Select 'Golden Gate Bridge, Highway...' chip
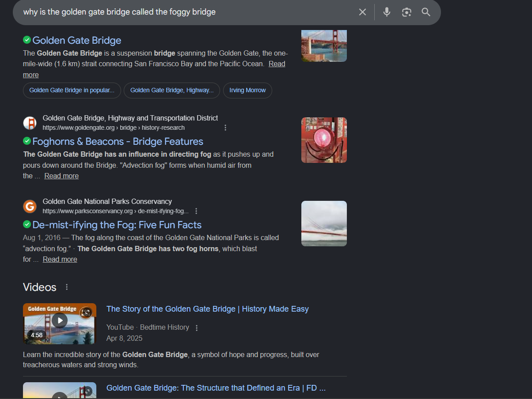 coord(171,90)
